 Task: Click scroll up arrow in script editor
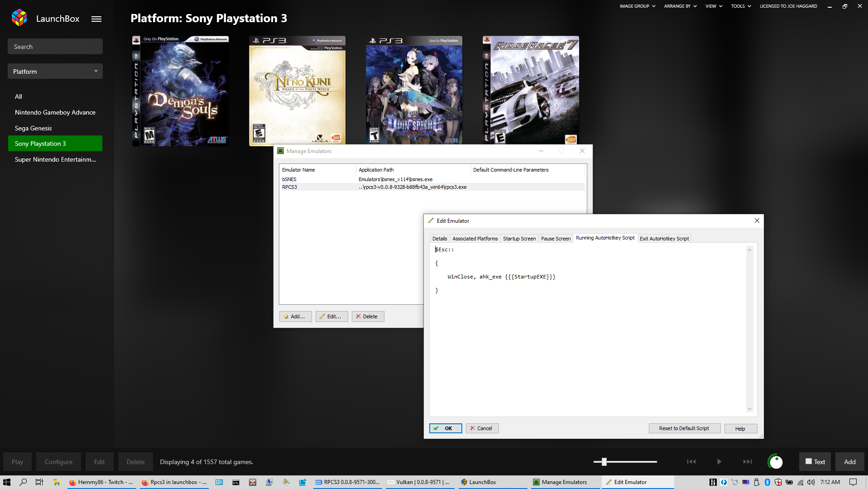[x=749, y=250]
